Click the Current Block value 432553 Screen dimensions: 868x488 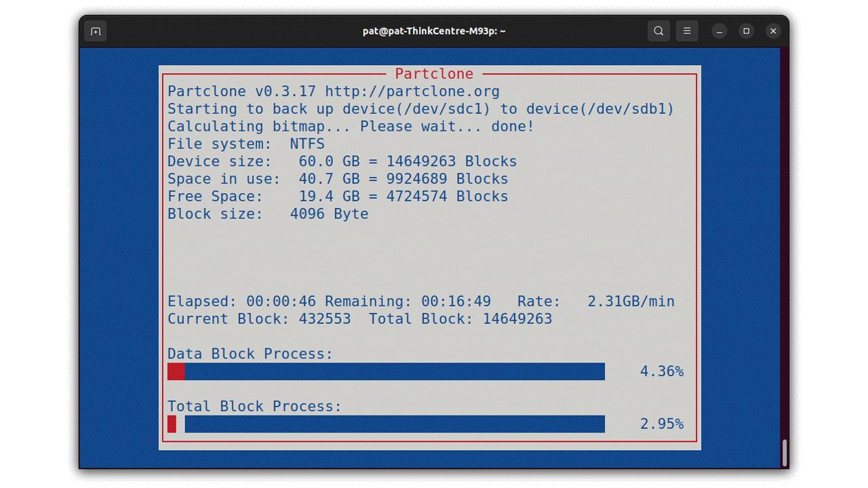coord(325,319)
